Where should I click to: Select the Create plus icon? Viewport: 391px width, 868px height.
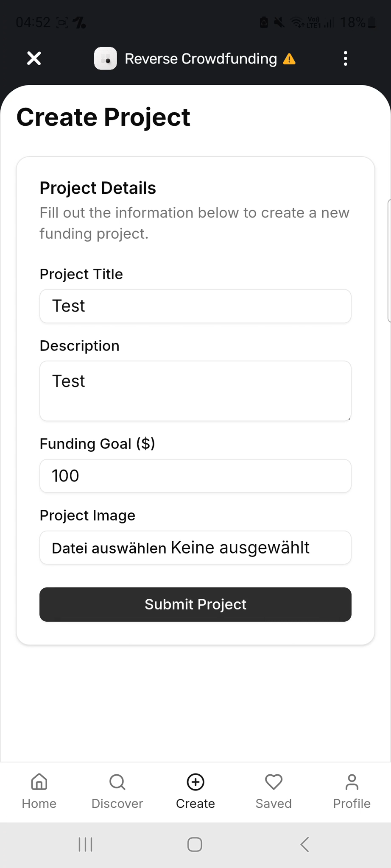coord(195,782)
